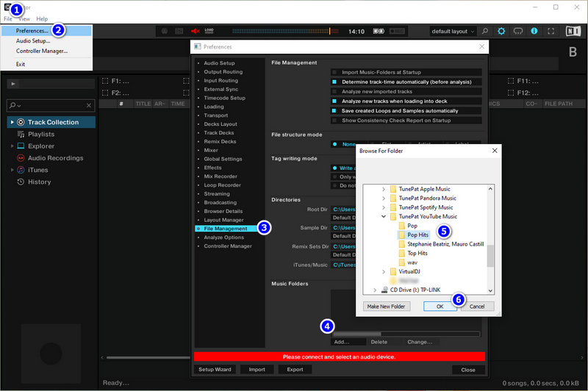Toggle fullscreen icon in the header
The height and width of the screenshot is (391, 588).
pyautogui.click(x=551, y=31)
